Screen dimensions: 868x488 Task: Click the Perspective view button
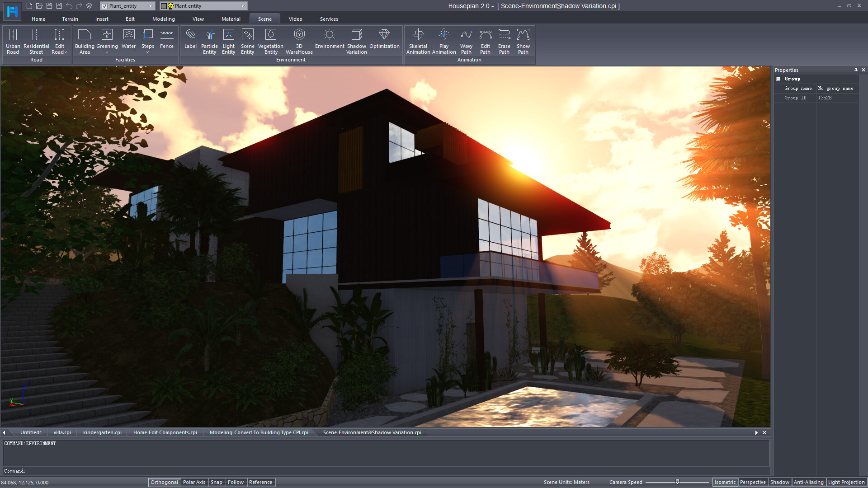click(x=753, y=482)
